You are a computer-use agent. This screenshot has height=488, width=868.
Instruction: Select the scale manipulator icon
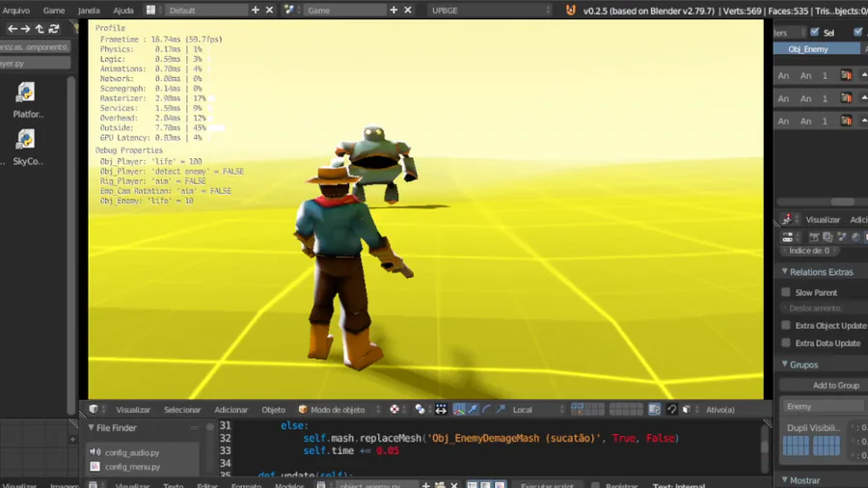pyautogui.click(x=501, y=410)
